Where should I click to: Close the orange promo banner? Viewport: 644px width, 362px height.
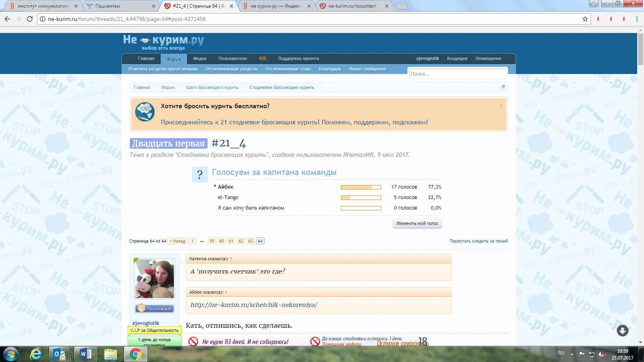501,106
